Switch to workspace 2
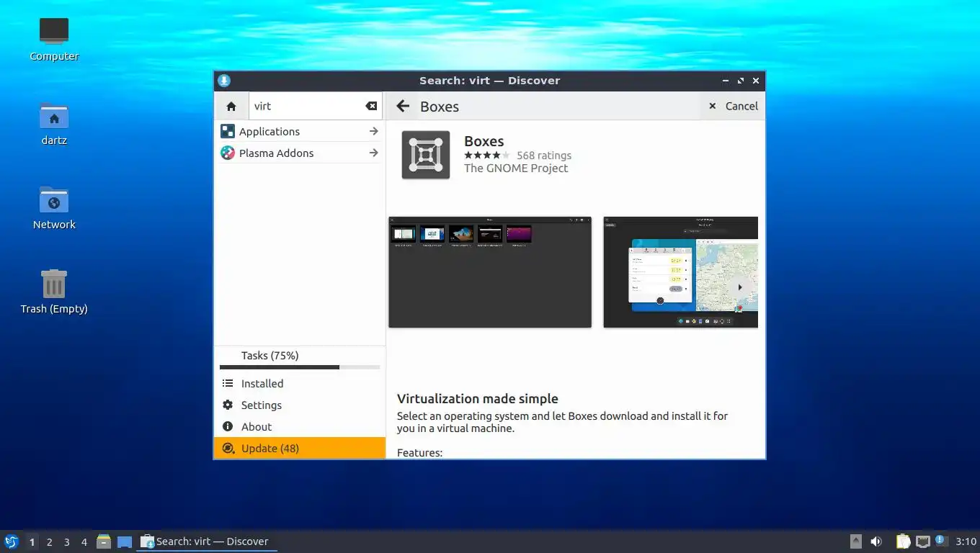 49,542
